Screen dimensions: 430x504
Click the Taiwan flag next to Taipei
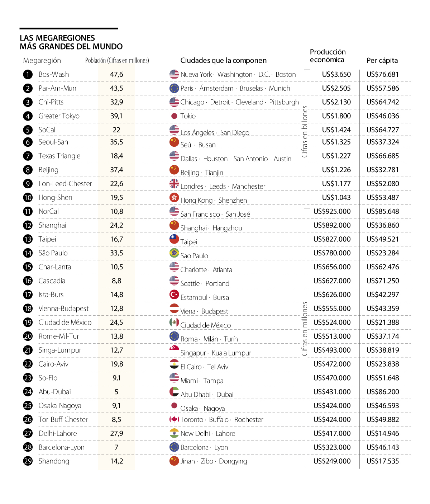click(x=174, y=239)
